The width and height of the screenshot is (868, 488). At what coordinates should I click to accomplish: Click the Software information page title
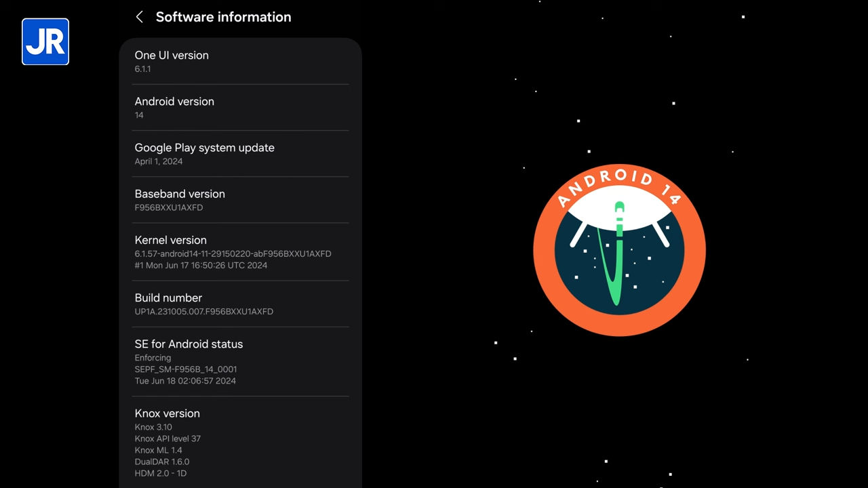[223, 17]
